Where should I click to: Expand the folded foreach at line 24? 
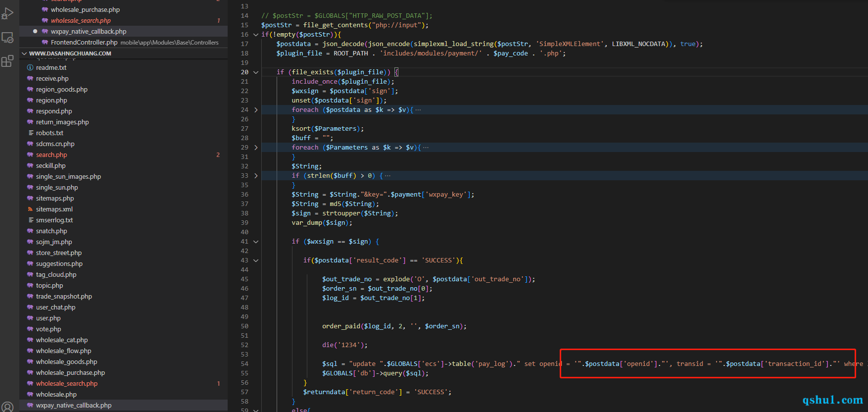coord(256,110)
